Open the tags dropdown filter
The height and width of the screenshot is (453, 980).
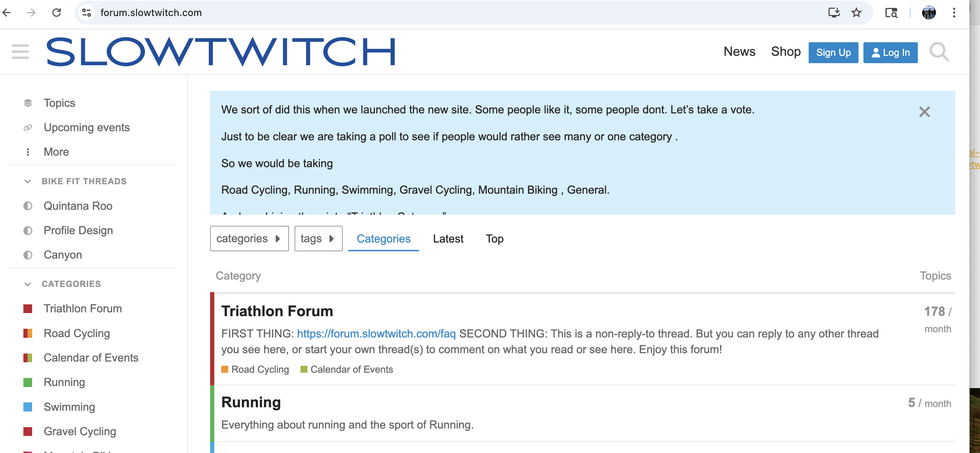pyautogui.click(x=318, y=238)
